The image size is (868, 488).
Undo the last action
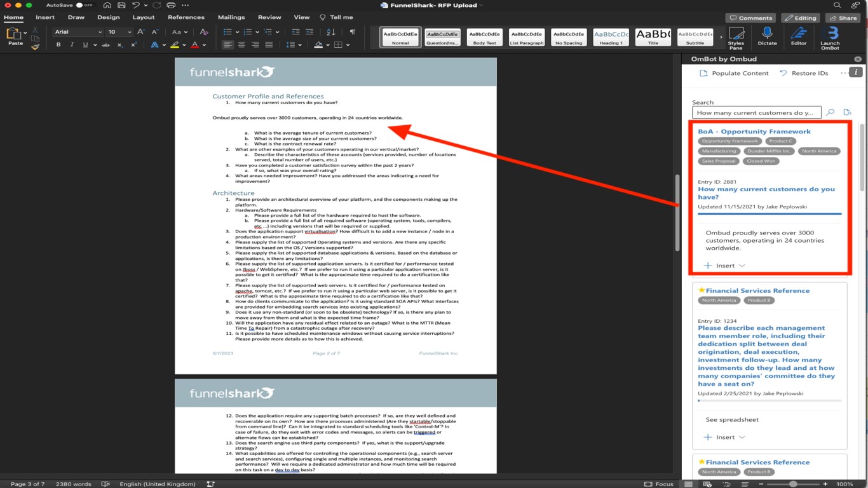point(137,5)
